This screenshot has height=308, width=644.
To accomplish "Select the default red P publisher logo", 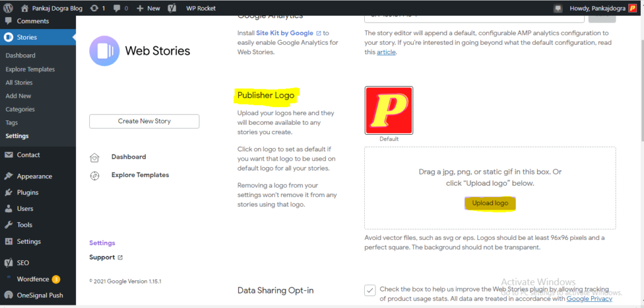I will [x=389, y=110].
